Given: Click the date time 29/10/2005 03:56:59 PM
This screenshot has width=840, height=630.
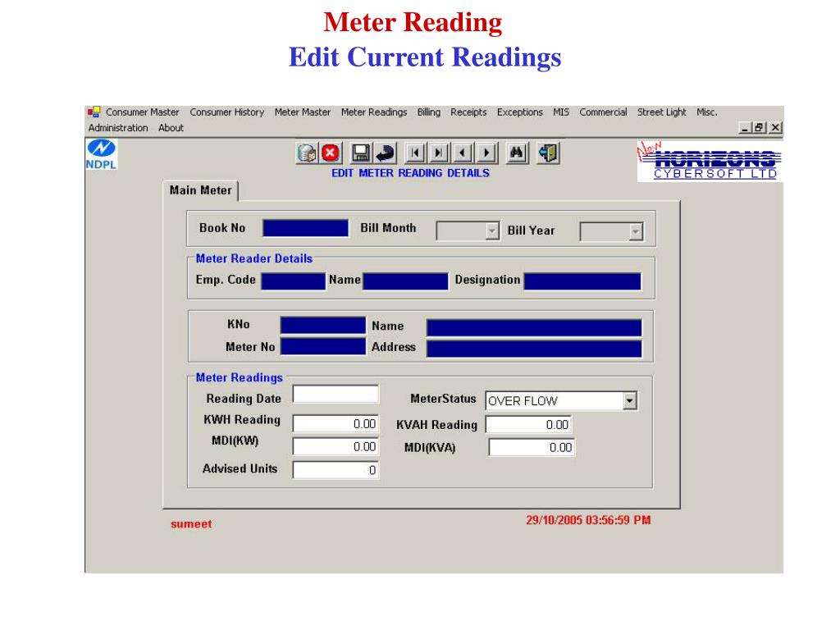Looking at the screenshot, I should [588, 520].
